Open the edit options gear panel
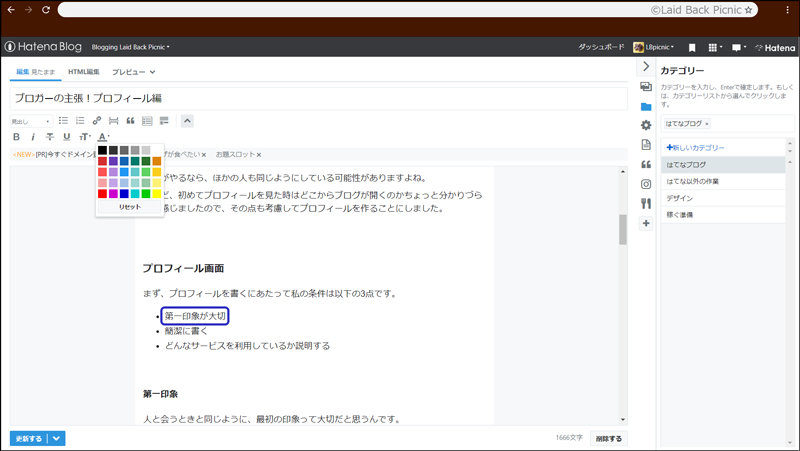 coord(646,125)
